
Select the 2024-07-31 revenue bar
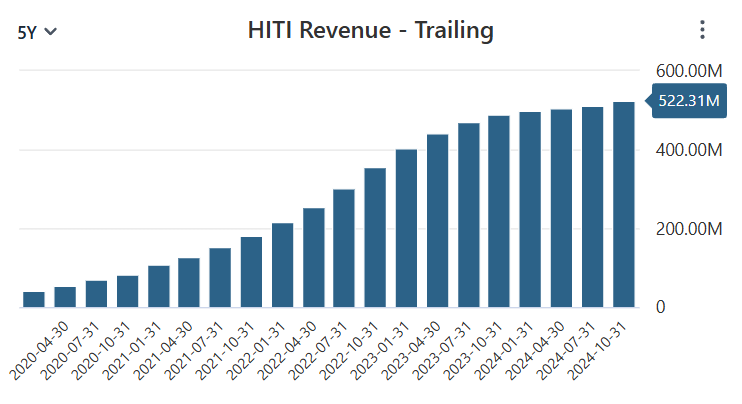[x=592, y=207]
